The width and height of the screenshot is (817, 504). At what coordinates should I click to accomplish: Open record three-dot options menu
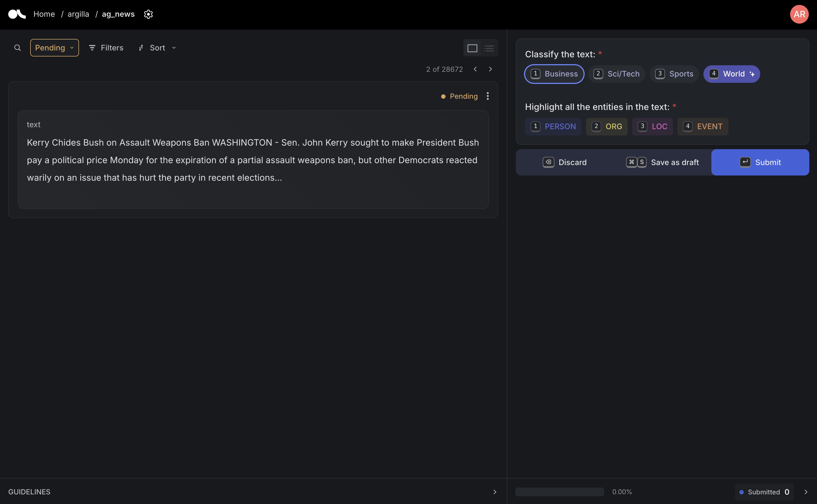(488, 96)
